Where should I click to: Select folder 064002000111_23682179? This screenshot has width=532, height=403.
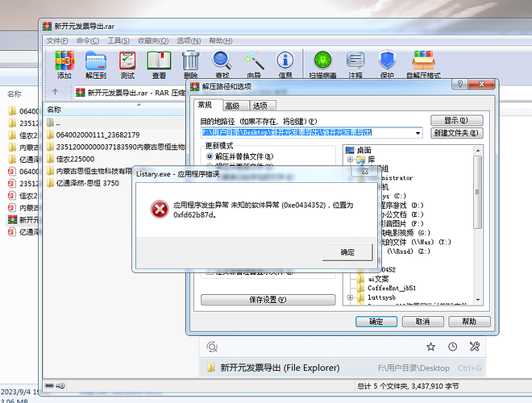tap(98, 135)
